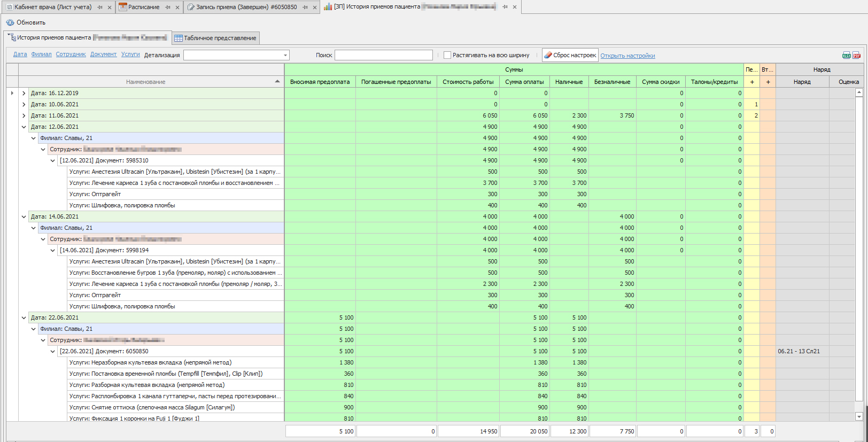
Task: Collapse the row Дата: 12.06.2021
Action: [x=24, y=127]
